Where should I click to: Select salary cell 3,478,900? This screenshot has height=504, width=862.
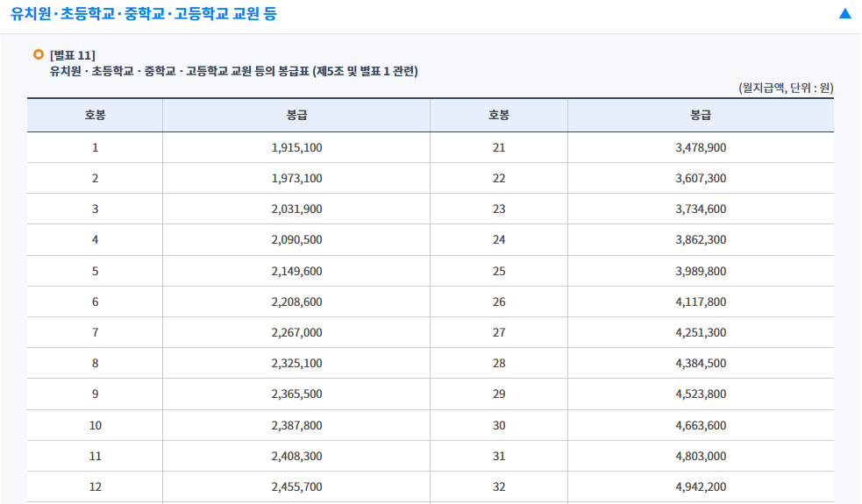[701, 147]
